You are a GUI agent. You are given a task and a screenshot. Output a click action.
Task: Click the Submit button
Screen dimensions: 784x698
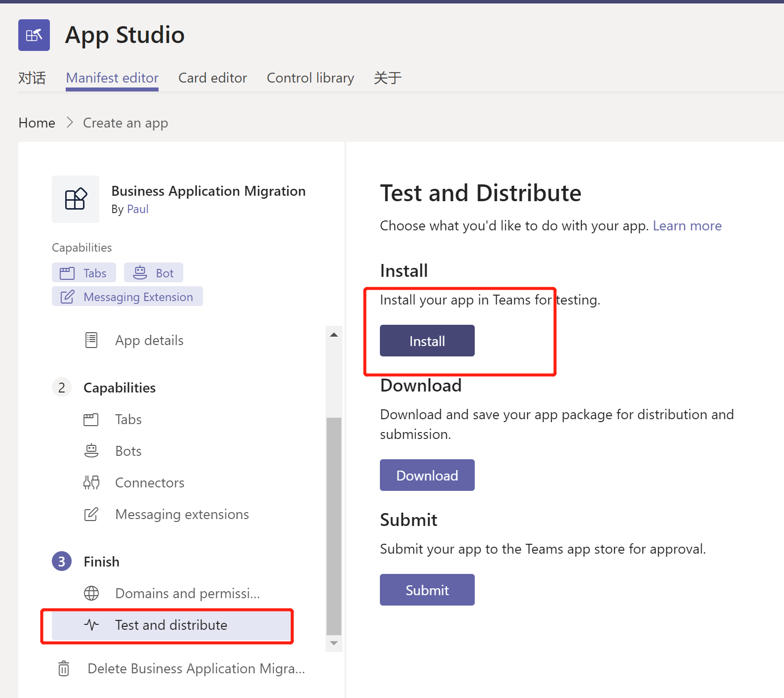click(x=427, y=590)
